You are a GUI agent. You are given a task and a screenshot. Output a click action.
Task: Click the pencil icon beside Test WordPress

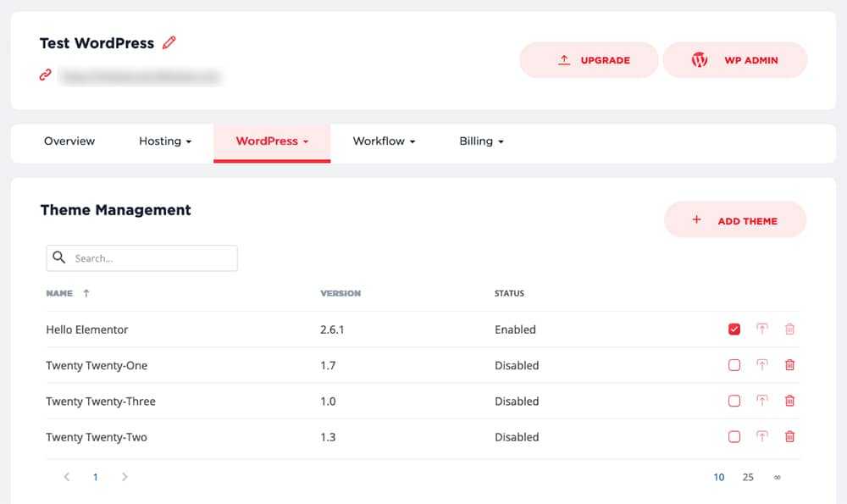tap(169, 42)
